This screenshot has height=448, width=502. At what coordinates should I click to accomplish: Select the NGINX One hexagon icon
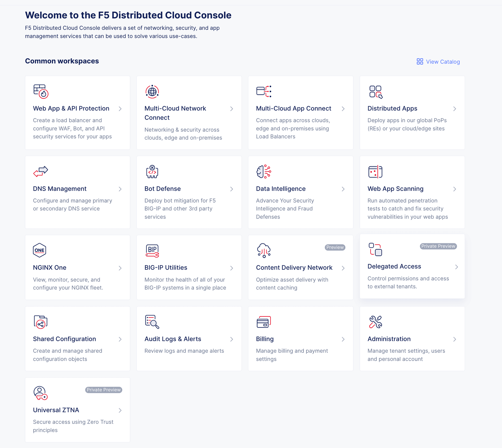(39, 250)
